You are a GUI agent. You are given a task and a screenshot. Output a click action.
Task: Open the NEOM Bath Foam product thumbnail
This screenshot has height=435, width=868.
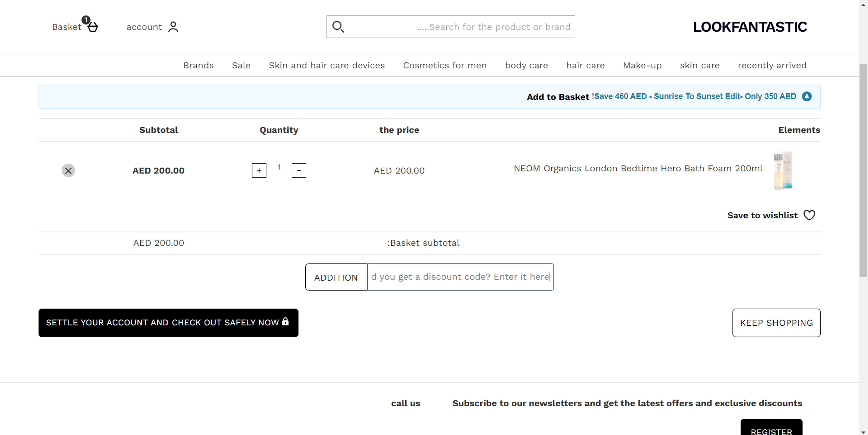(x=783, y=171)
